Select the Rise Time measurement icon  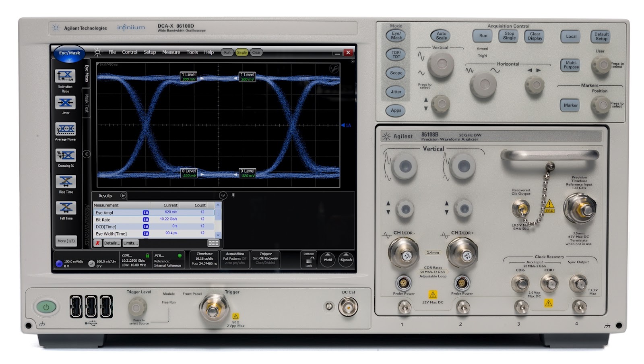[x=66, y=182]
